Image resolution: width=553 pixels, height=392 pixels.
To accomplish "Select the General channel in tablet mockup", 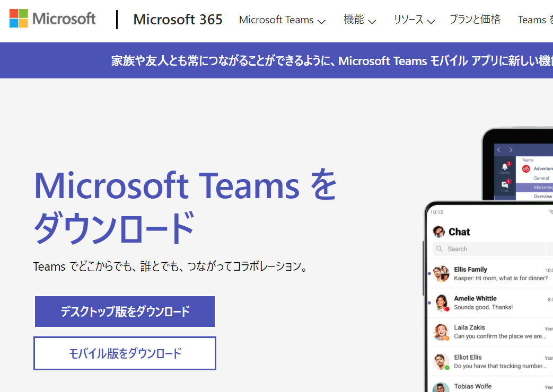I will (541, 178).
